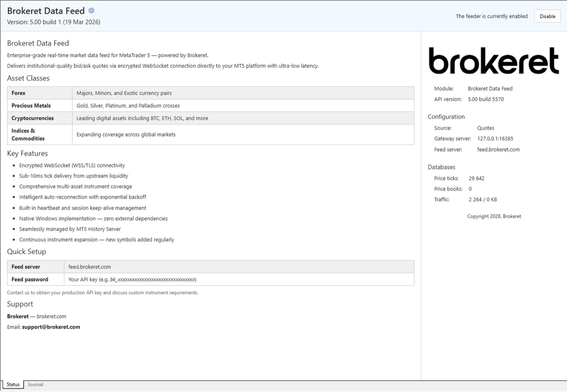The width and height of the screenshot is (567, 392).
Task: Click the Feed server value under Configuration
Action: click(498, 149)
